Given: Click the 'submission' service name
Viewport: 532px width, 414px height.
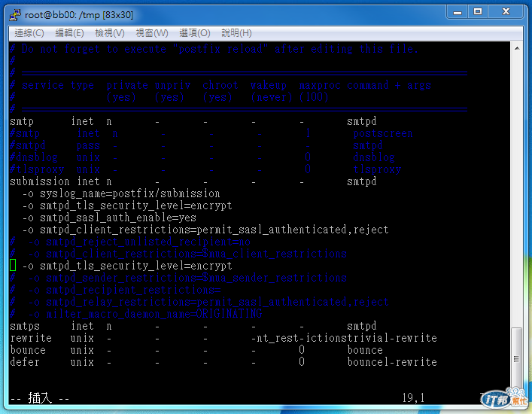Looking at the screenshot, I should click(x=40, y=181).
